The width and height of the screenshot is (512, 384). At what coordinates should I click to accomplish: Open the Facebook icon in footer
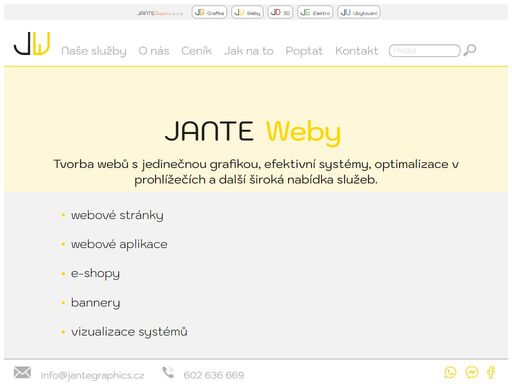491,372
